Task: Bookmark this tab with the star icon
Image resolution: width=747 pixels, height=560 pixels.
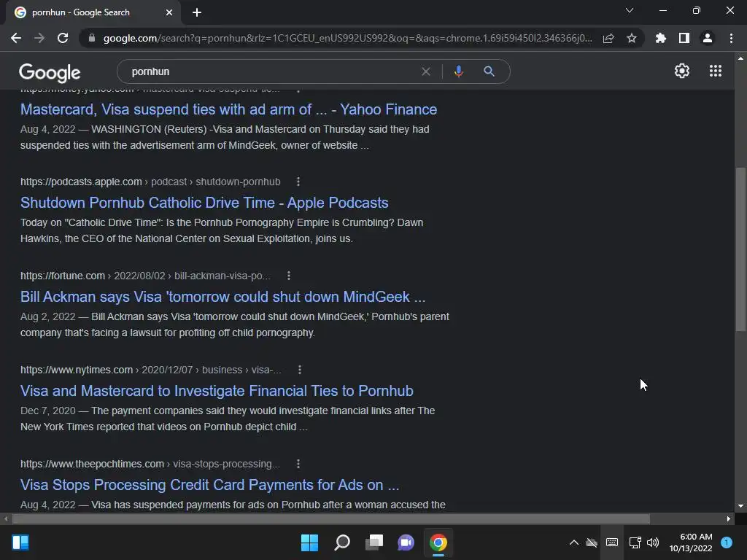Action: pyautogui.click(x=632, y=38)
